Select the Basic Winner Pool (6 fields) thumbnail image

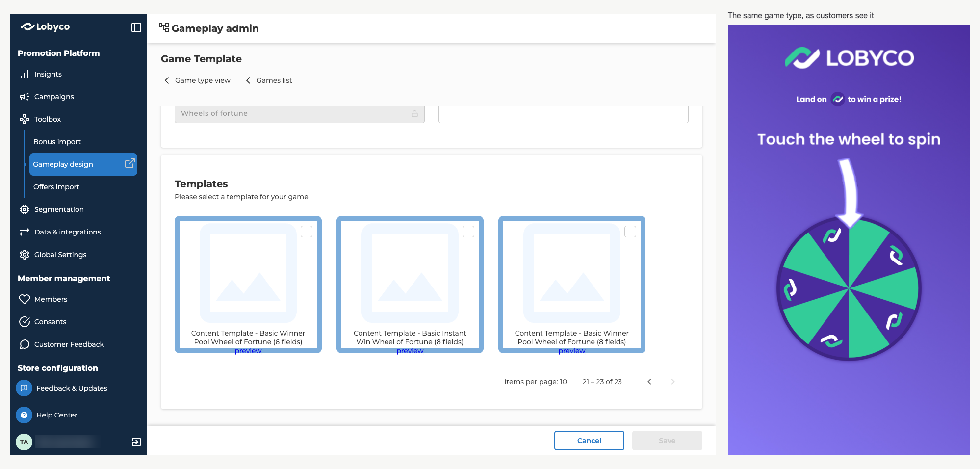pos(248,273)
